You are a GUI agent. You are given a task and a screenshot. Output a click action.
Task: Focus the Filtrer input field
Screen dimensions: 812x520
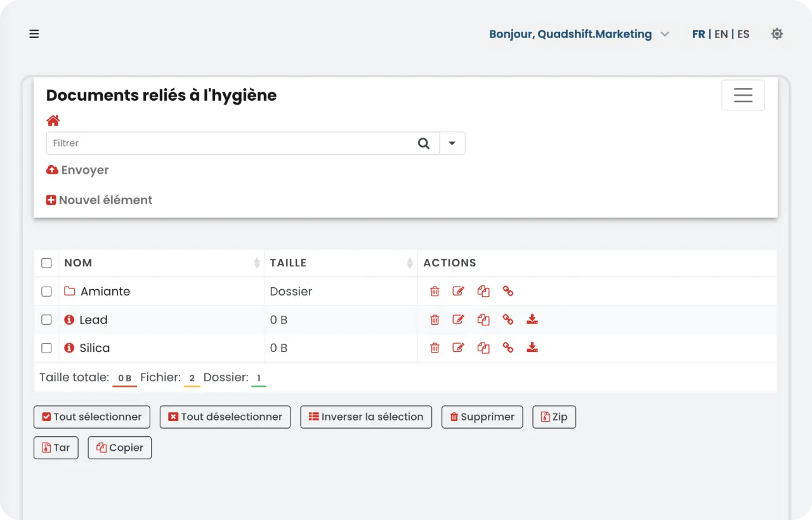[228, 143]
